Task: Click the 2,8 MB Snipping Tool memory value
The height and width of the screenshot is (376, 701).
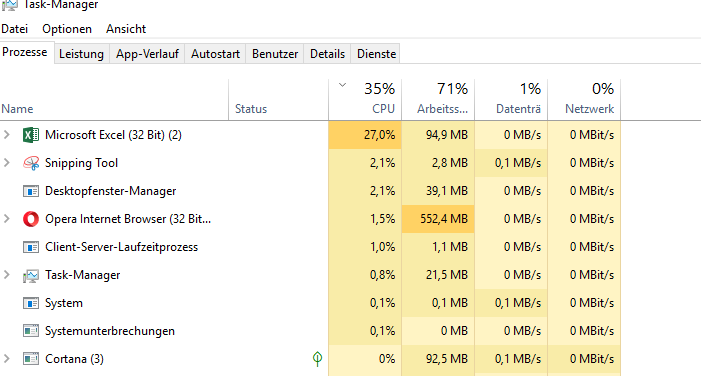Action: coord(450,163)
